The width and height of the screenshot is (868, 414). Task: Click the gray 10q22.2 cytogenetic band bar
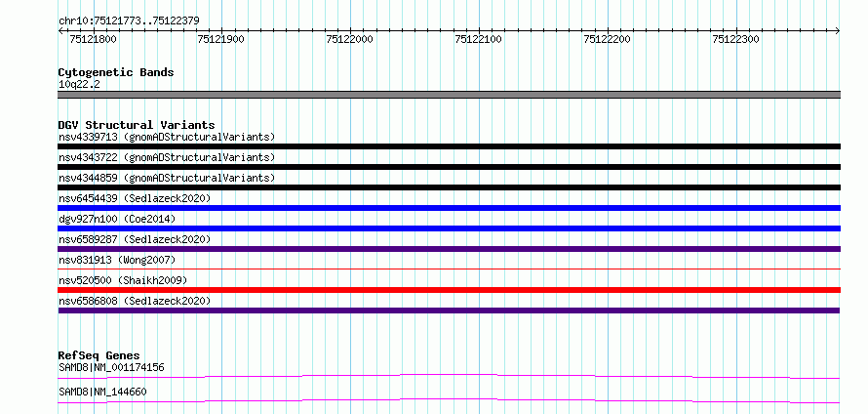(449, 95)
